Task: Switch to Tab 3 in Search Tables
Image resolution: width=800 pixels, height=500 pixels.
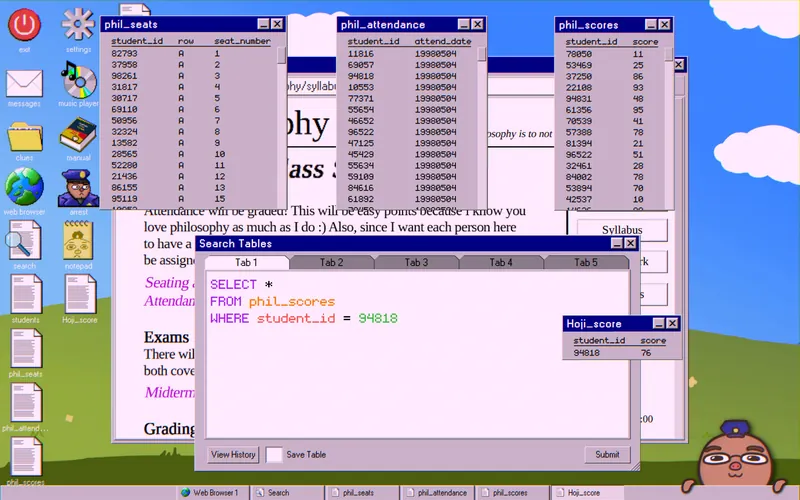Action: pyautogui.click(x=416, y=262)
